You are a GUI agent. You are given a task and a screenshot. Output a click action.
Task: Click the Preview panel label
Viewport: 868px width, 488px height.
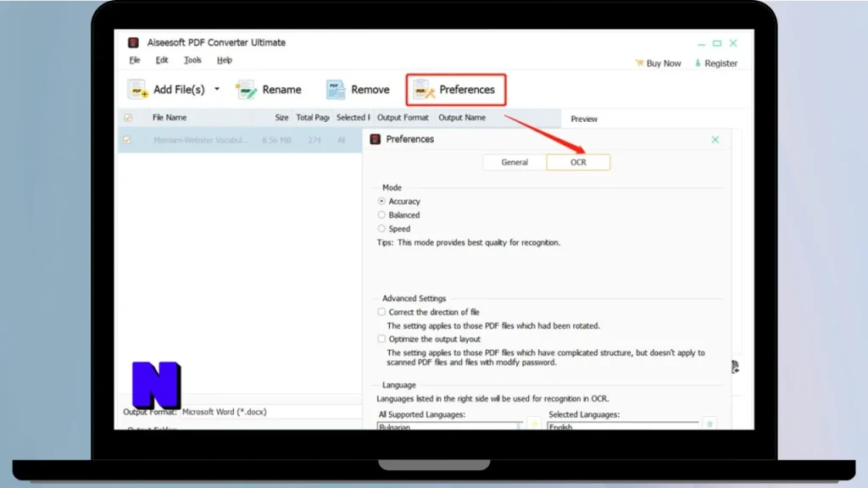coord(584,119)
